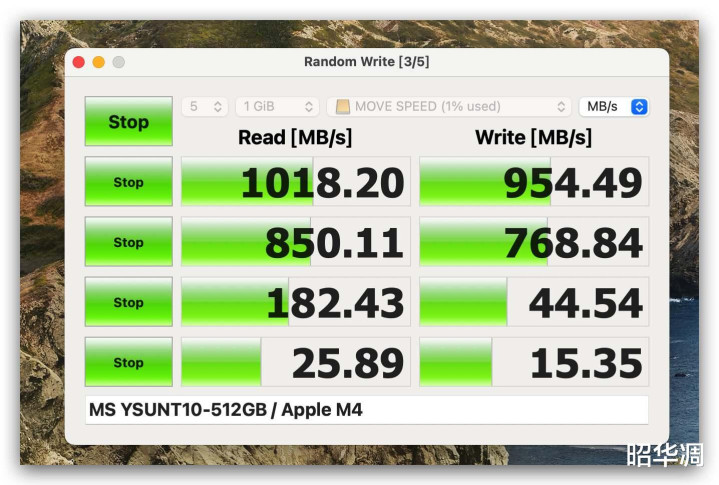
Task: Stop the test in the 1018.20 row
Action: pos(128,182)
